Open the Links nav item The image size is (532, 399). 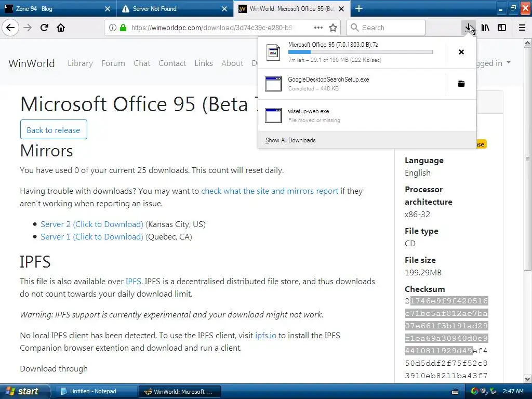coord(204,63)
